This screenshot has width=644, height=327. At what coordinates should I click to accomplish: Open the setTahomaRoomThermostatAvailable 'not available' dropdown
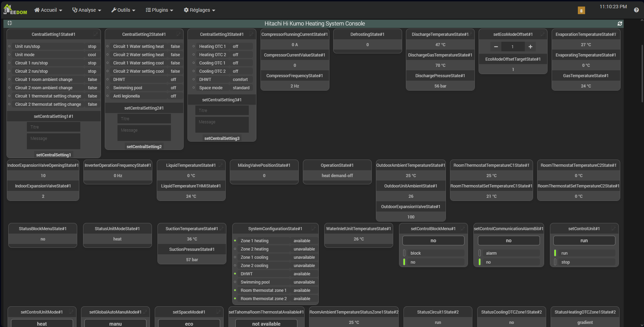pyautogui.click(x=266, y=323)
